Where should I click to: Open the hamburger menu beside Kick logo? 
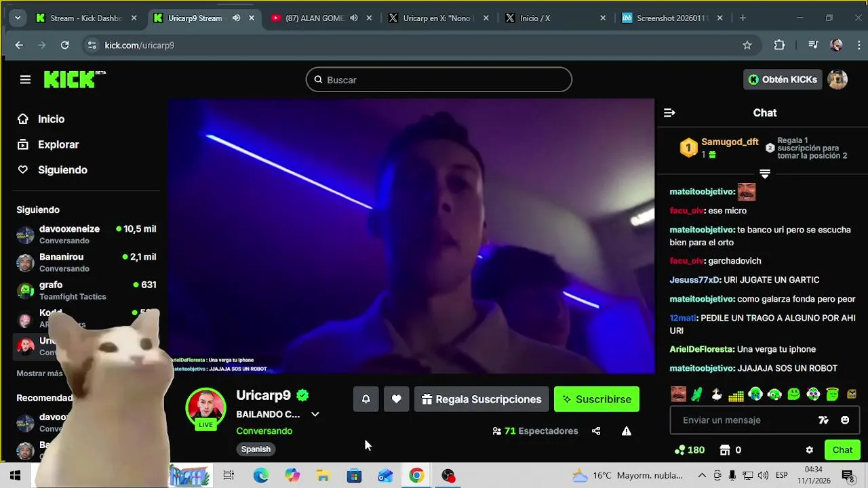pyautogui.click(x=25, y=80)
